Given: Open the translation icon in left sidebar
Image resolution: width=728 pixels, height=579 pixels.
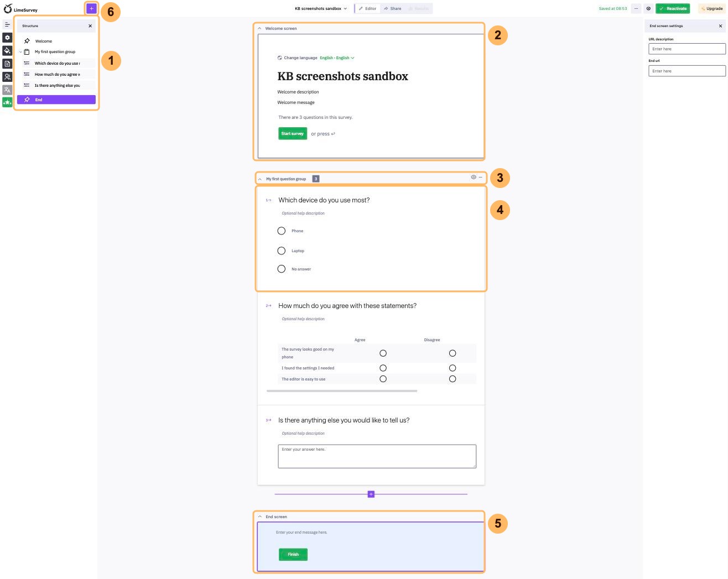Looking at the screenshot, I should [7, 90].
